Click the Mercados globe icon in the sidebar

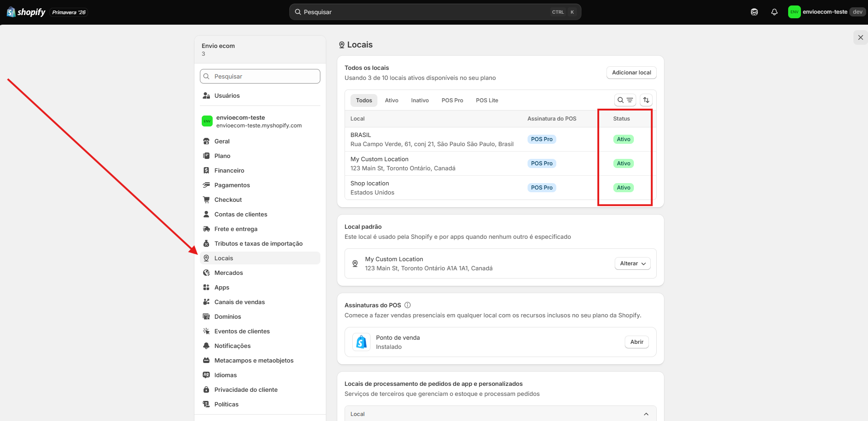tap(206, 273)
